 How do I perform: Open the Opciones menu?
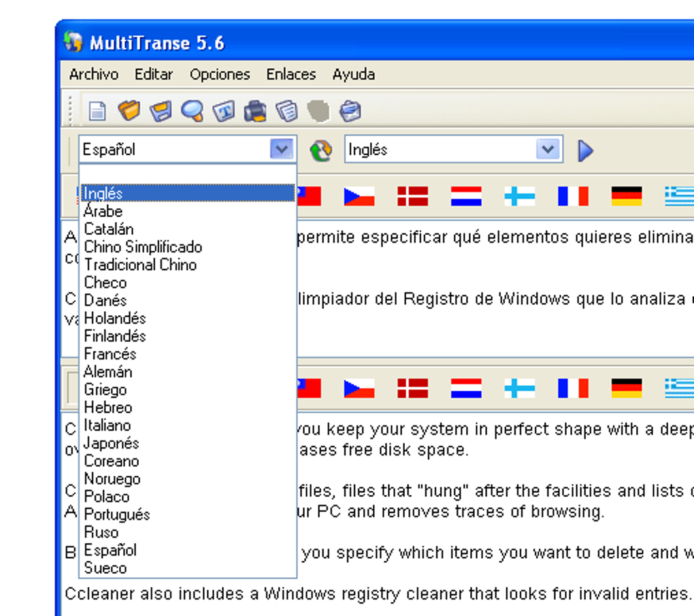[220, 74]
